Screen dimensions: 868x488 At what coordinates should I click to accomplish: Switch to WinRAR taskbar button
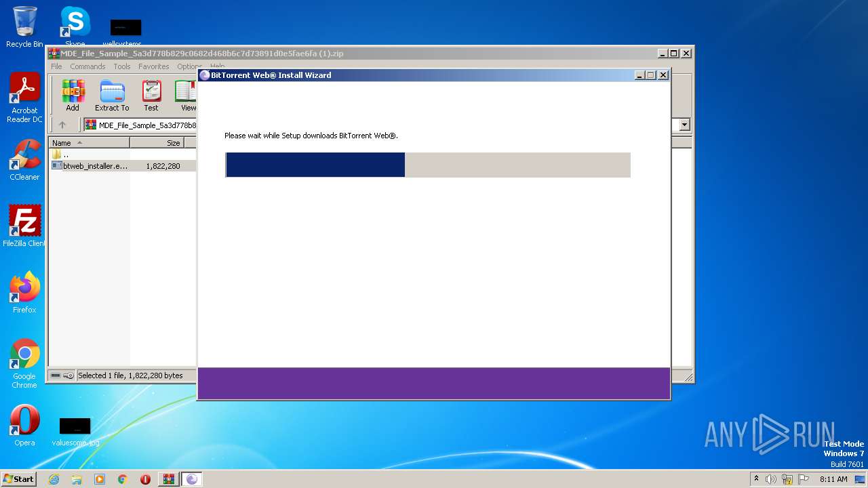pos(168,479)
